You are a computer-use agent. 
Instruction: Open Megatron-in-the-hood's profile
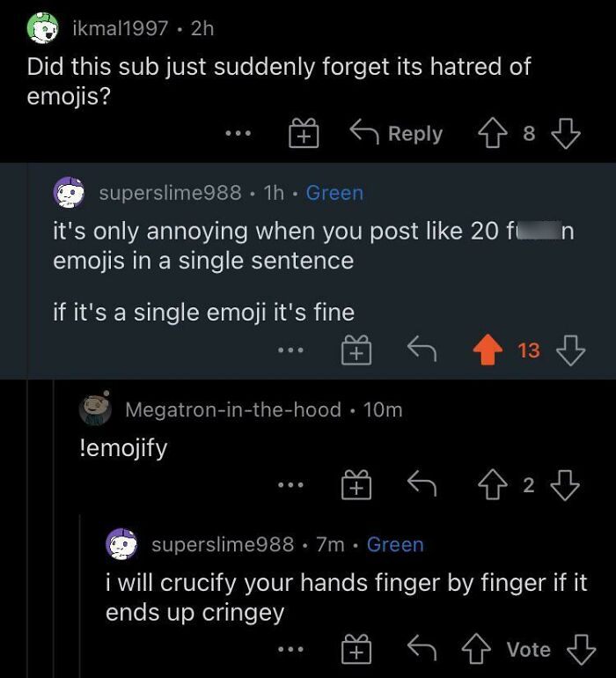click(x=233, y=409)
